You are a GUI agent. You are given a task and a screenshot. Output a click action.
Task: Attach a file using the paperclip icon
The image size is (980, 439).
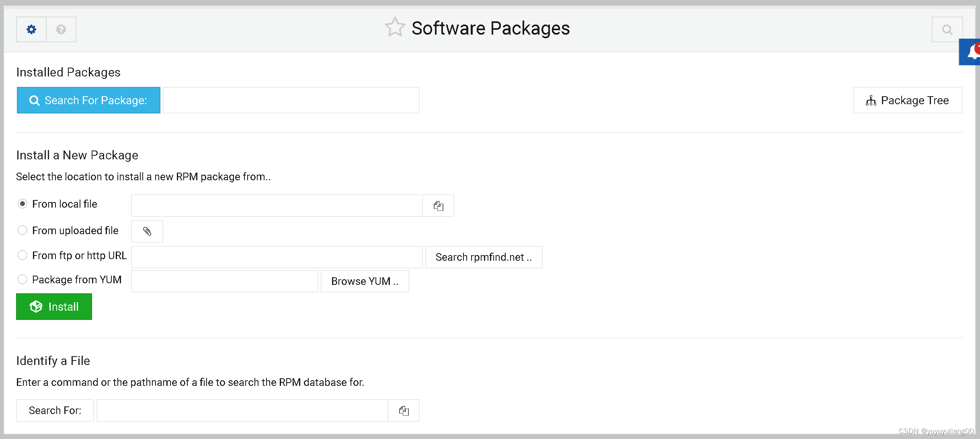point(147,231)
